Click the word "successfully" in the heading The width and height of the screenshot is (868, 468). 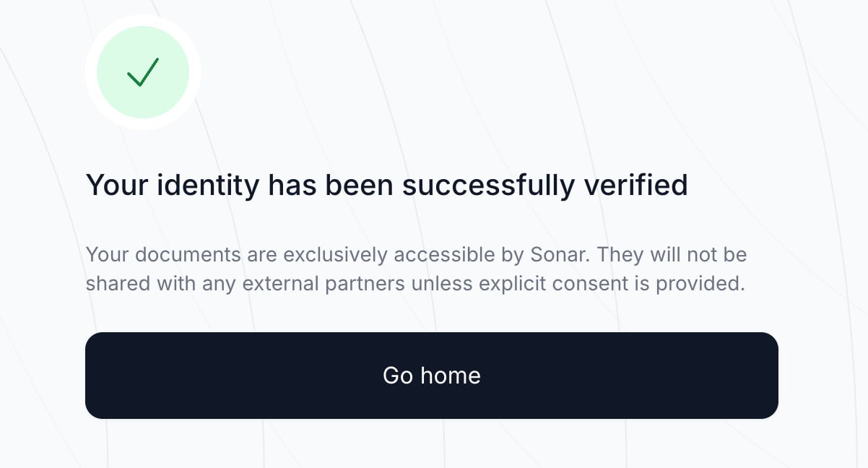[489, 186]
